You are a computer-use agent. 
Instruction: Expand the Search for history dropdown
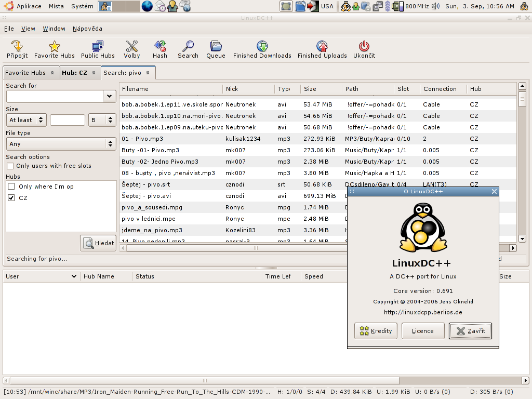coord(109,96)
